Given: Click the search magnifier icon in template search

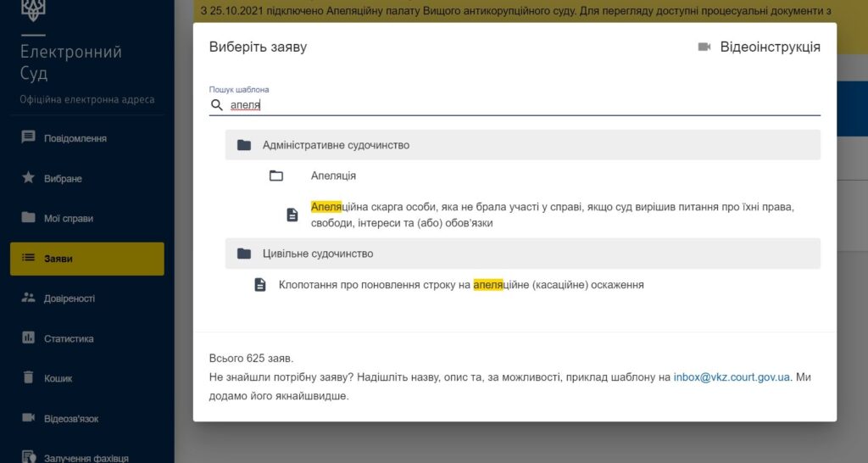Looking at the screenshot, I should point(217,104).
